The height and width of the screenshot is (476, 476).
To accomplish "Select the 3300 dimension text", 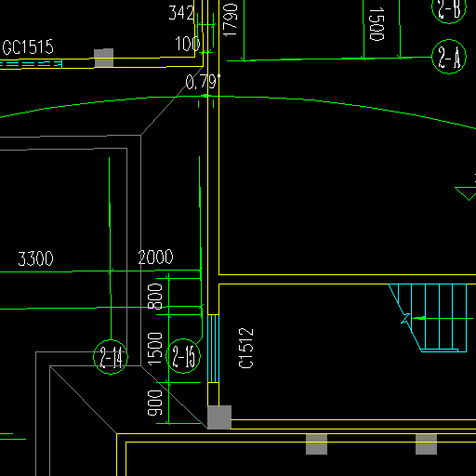I will tap(35, 258).
